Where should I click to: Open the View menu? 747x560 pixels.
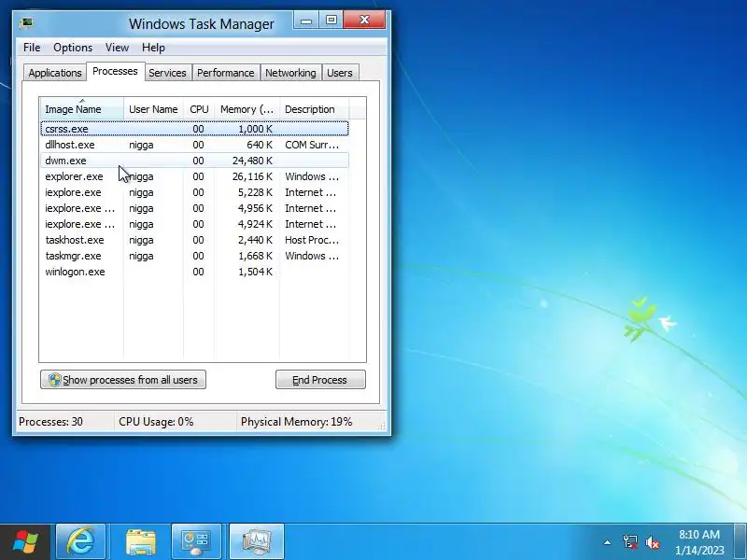coord(118,48)
